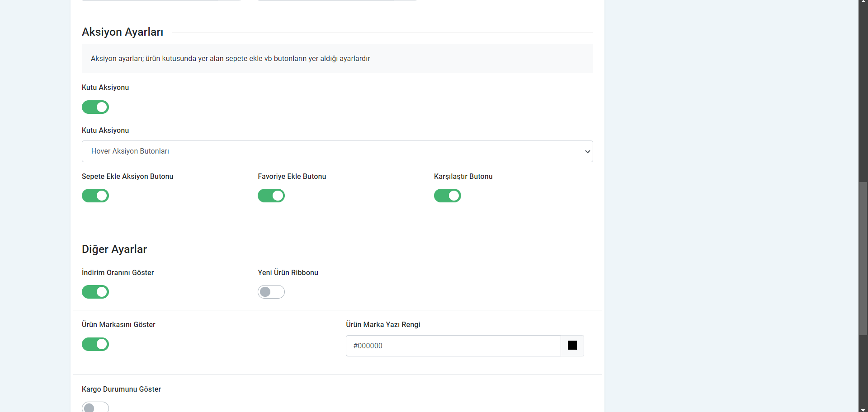The image size is (868, 412).
Task: Click the Aksiyon Ayarları section heading
Action: click(x=123, y=32)
